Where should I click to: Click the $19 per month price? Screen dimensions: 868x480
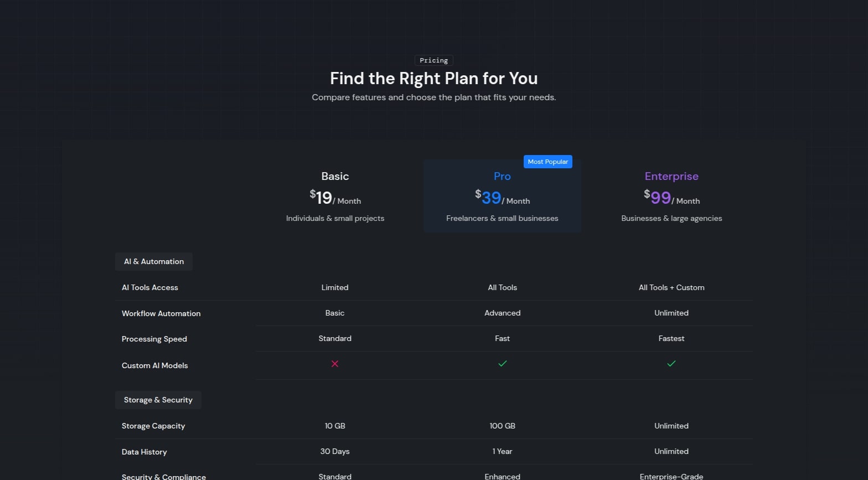click(335, 198)
